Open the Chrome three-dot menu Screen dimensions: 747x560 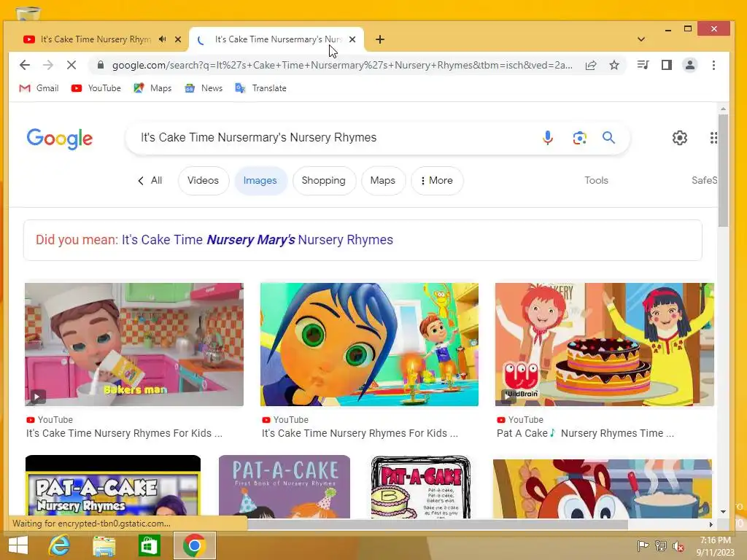coord(713,65)
